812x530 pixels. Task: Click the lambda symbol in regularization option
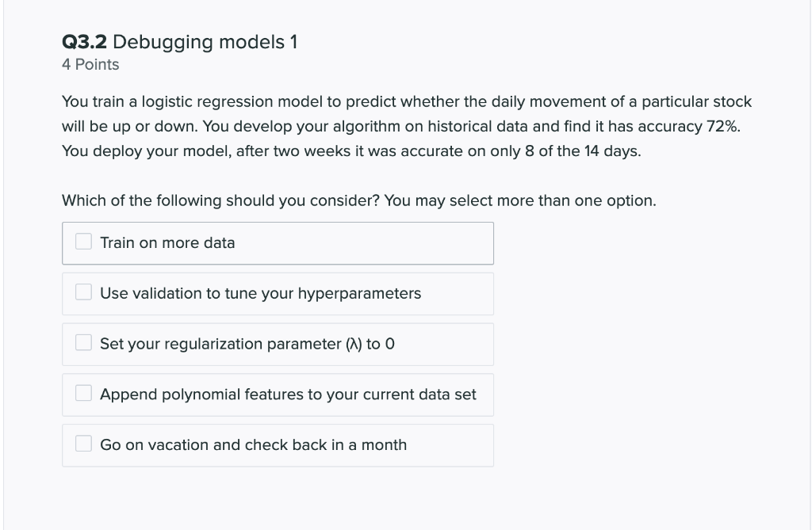click(354, 345)
